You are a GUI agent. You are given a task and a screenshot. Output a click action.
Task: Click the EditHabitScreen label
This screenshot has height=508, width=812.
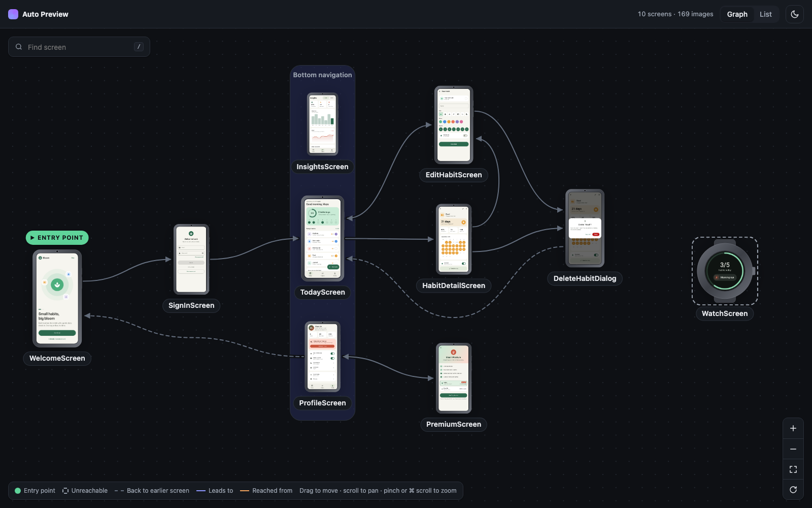(454, 175)
